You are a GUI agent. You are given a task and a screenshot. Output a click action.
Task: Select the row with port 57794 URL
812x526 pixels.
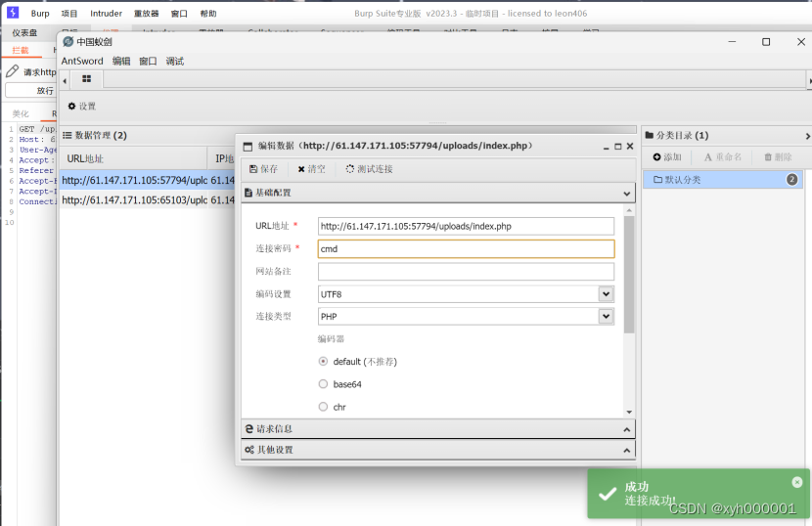tap(148, 180)
